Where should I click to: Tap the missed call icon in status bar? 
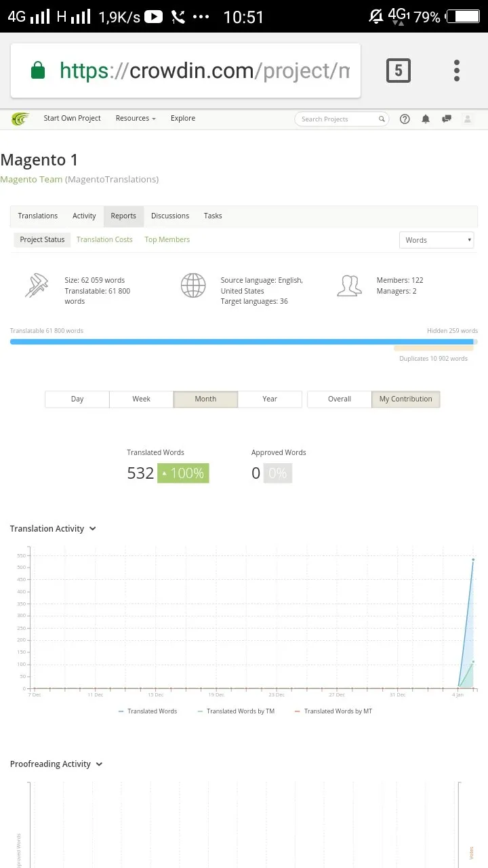[x=178, y=17]
